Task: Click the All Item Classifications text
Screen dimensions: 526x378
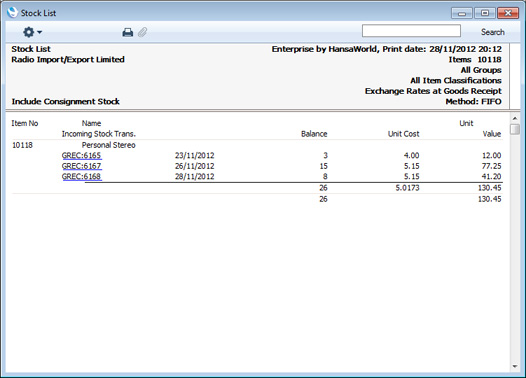Action: click(x=456, y=80)
